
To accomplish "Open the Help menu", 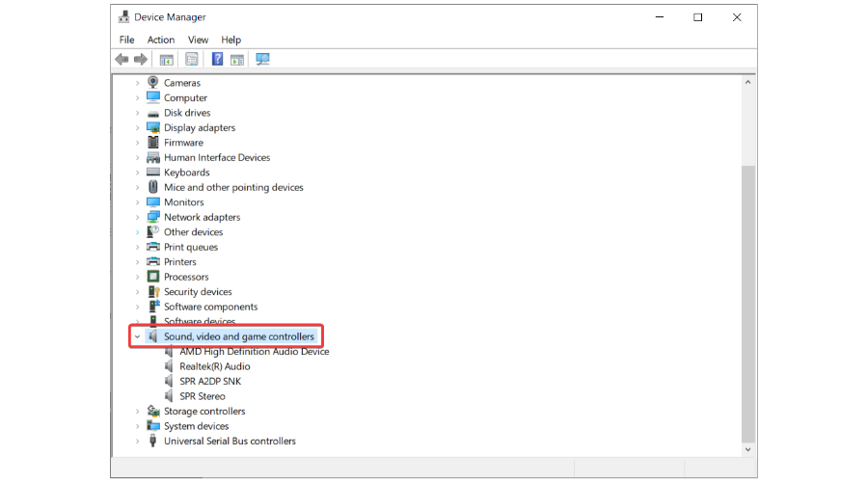I will point(231,40).
